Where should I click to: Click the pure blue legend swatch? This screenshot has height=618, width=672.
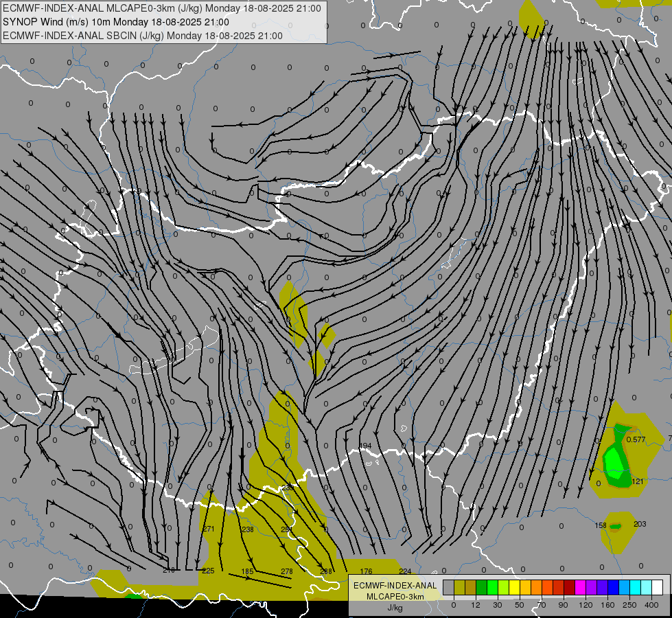point(613,587)
